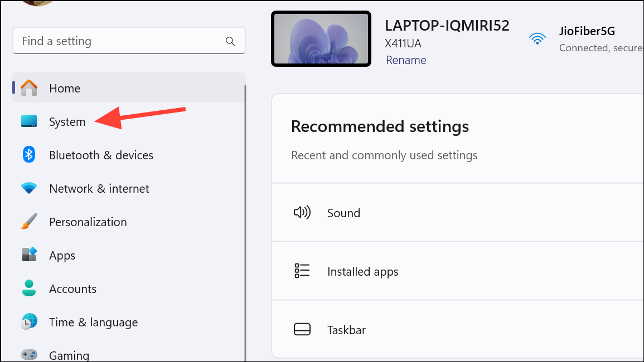Click the Rename link
This screenshot has height=362, width=644.
click(x=405, y=60)
